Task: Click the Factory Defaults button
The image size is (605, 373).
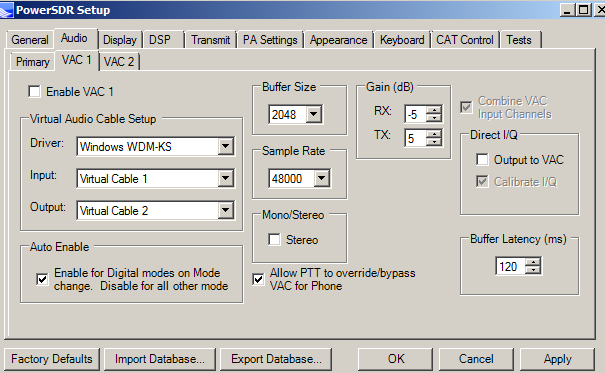Action: pyautogui.click(x=52, y=359)
